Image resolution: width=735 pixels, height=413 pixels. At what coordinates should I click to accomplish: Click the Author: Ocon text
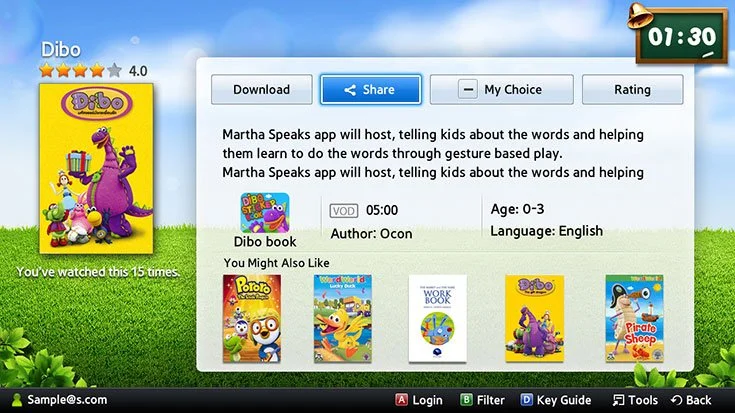(371, 233)
